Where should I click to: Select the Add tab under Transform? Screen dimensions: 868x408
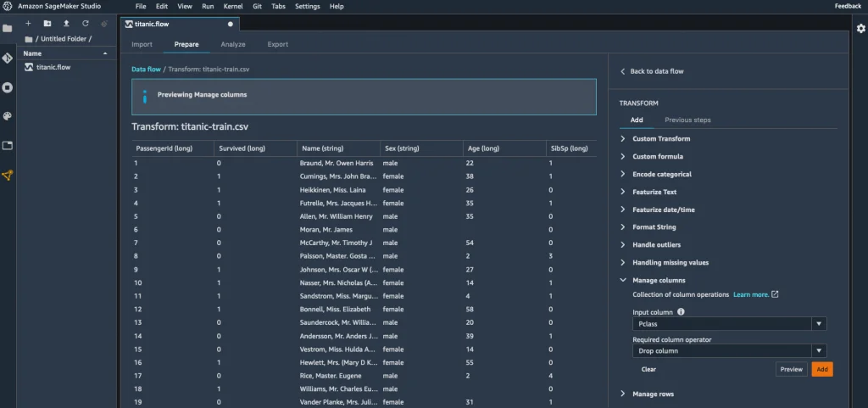pos(637,120)
